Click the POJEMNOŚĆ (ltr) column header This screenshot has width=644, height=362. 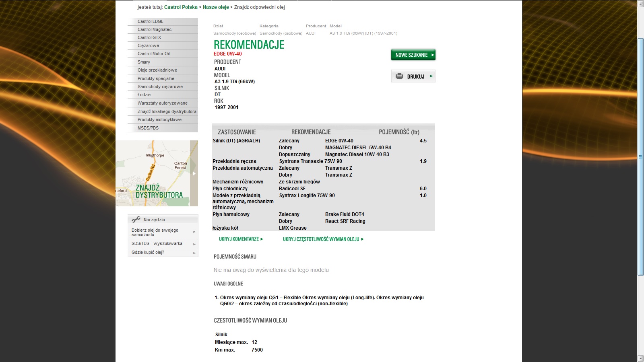click(399, 132)
